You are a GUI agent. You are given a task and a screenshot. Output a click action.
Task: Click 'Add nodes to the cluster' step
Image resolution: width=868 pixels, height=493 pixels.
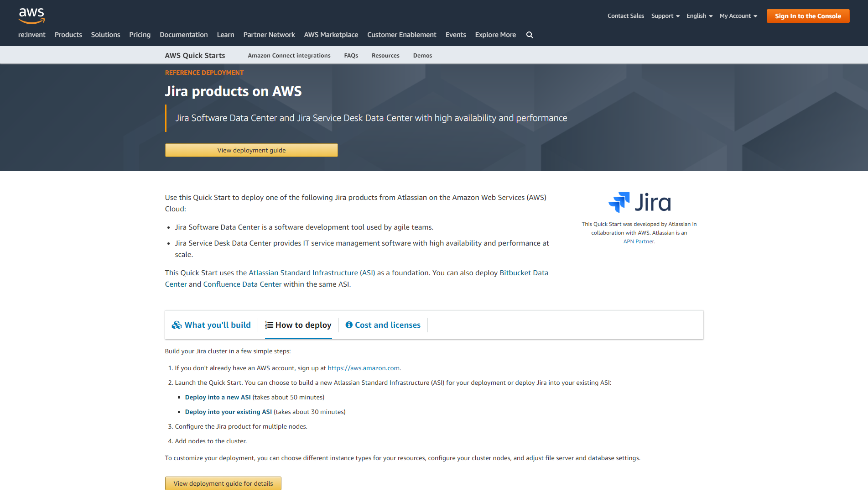coord(211,441)
